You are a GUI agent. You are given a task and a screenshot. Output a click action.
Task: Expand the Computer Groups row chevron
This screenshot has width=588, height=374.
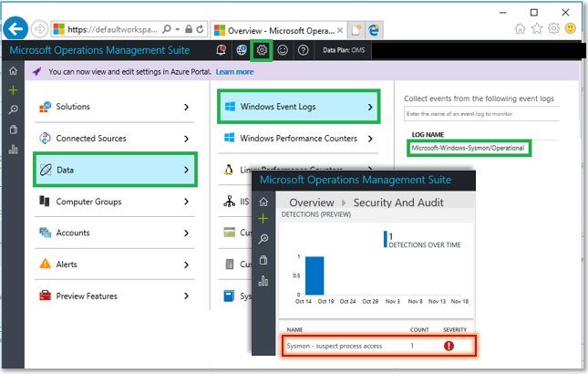(186, 202)
